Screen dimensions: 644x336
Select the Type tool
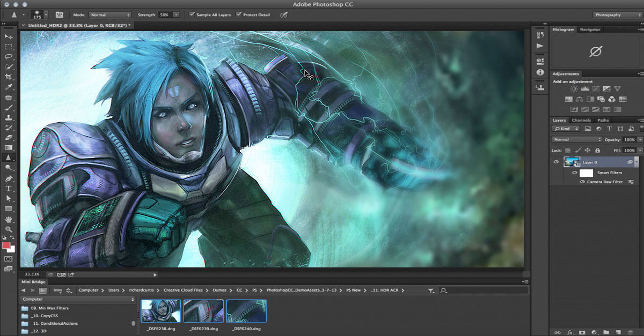click(x=9, y=189)
